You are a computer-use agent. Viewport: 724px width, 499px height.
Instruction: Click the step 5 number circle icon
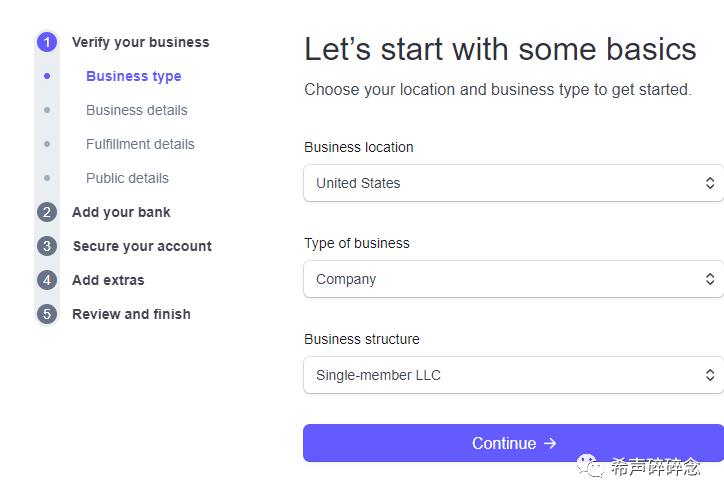(47, 314)
